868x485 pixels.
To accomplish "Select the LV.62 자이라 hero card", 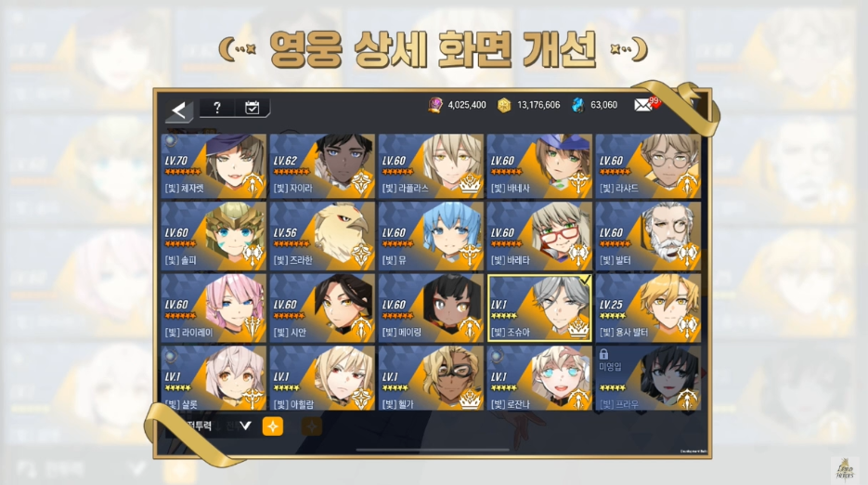I will click(322, 165).
